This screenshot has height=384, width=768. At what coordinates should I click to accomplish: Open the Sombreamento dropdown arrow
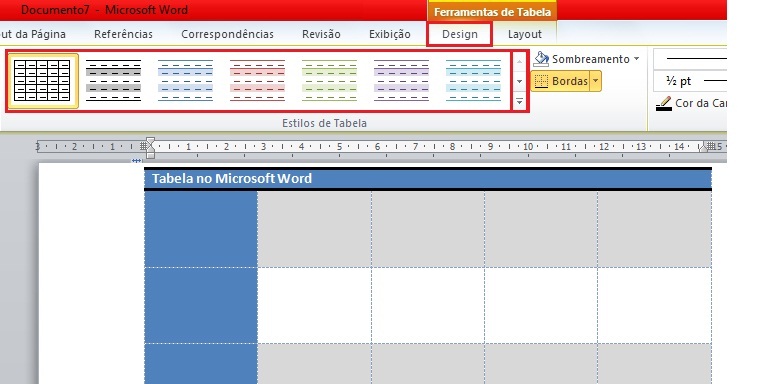(x=636, y=59)
